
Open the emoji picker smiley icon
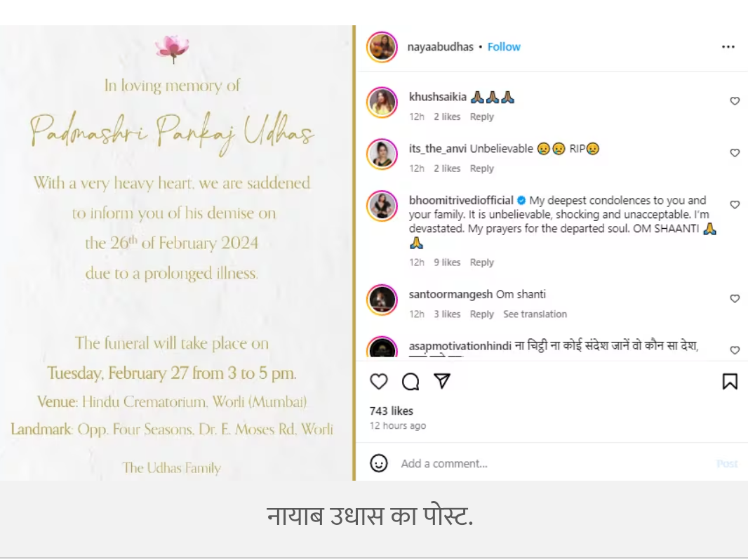(379, 463)
